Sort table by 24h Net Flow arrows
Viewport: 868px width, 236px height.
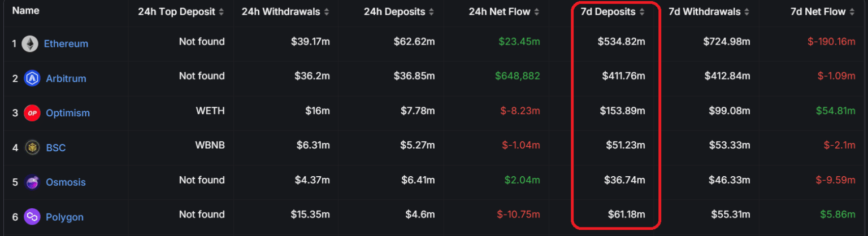point(537,12)
